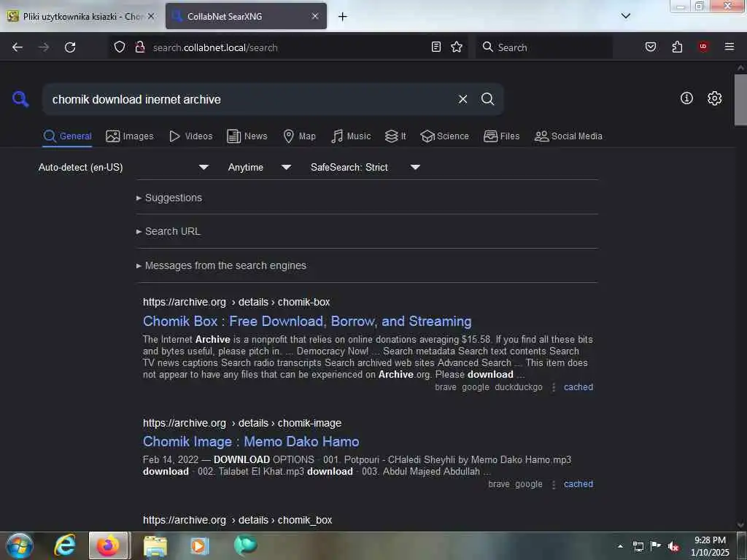Open Firefox application menu

point(729,47)
